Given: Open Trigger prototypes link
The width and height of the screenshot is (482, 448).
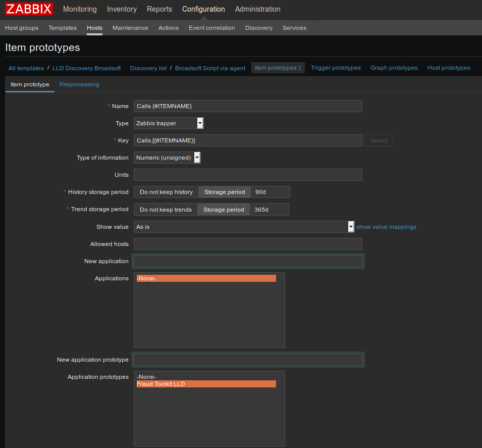Looking at the screenshot, I should point(336,68).
